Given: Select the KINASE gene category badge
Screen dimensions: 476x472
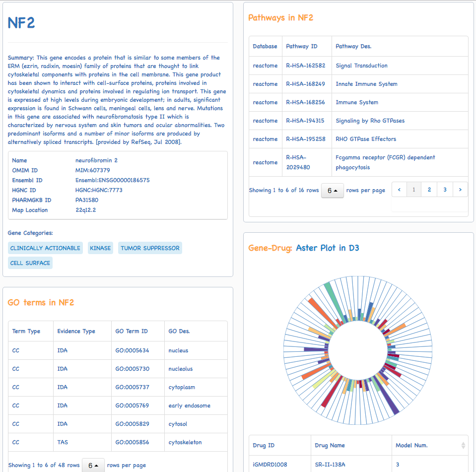Looking at the screenshot, I should pyautogui.click(x=100, y=248).
